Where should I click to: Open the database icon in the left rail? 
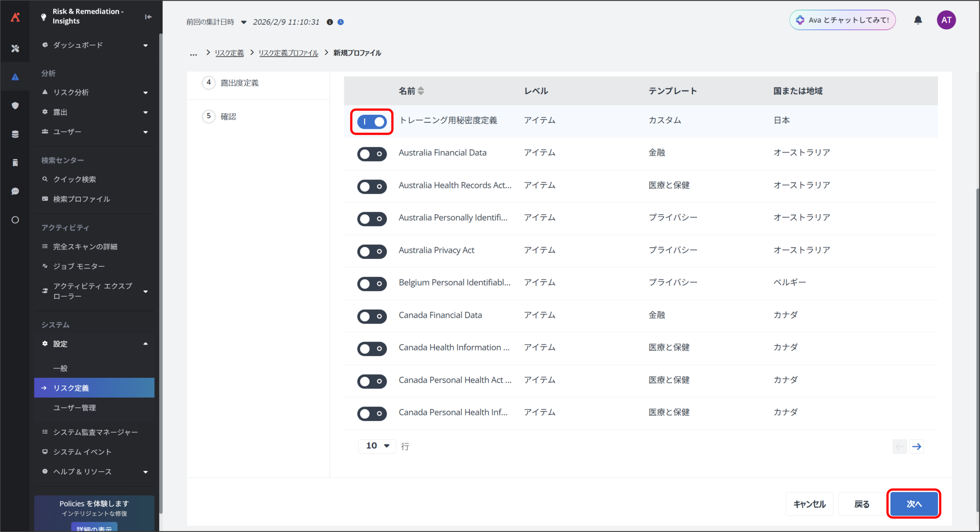tap(15, 134)
